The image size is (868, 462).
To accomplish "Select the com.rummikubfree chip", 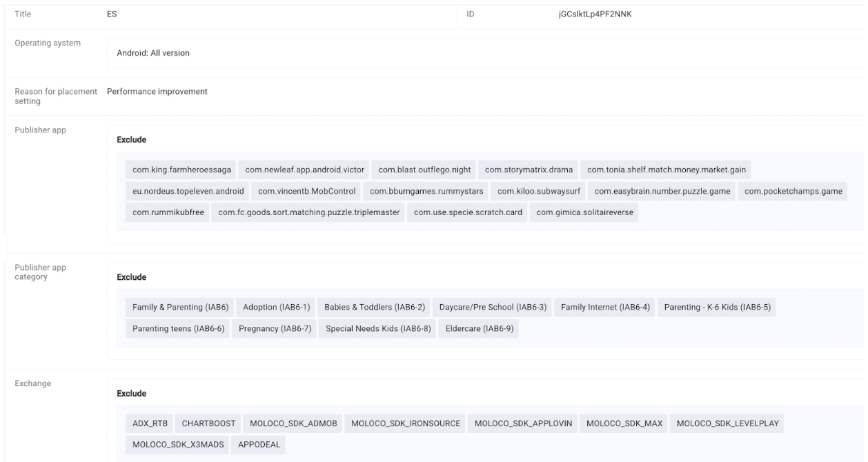I will (168, 212).
